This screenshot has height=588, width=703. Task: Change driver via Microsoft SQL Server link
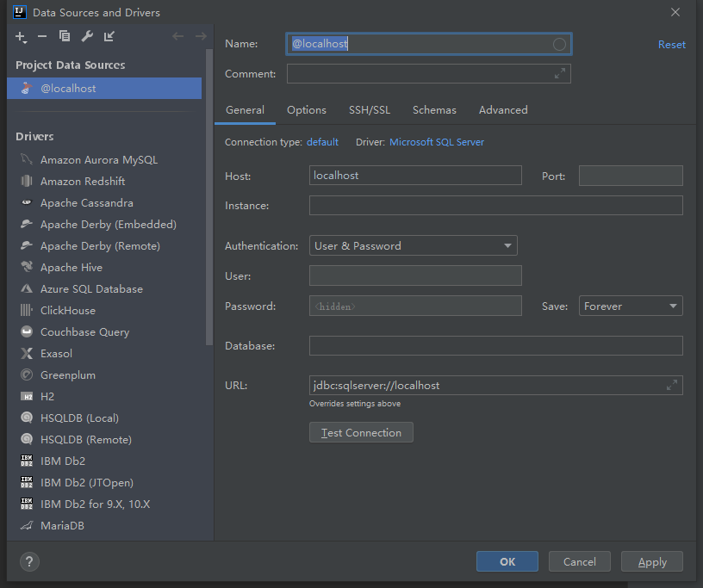[x=437, y=142]
